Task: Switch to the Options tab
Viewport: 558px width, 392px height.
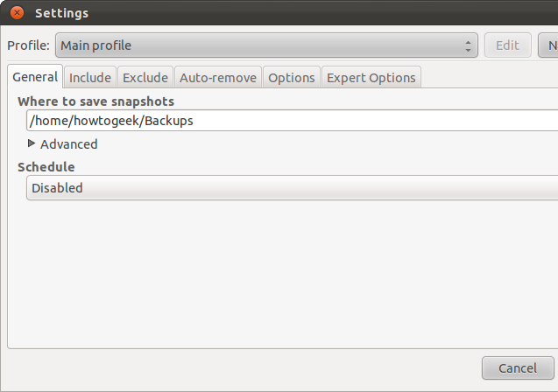Action: pyautogui.click(x=292, y=78)
